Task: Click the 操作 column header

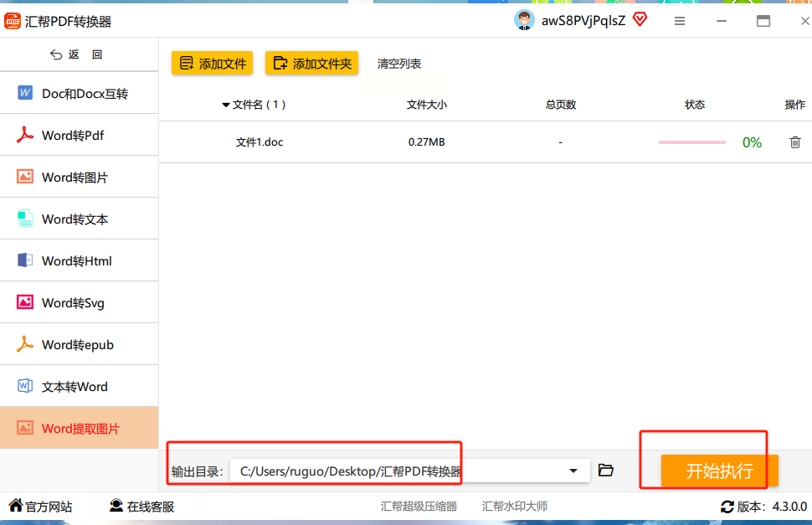Action: click(x=795, y=105)
